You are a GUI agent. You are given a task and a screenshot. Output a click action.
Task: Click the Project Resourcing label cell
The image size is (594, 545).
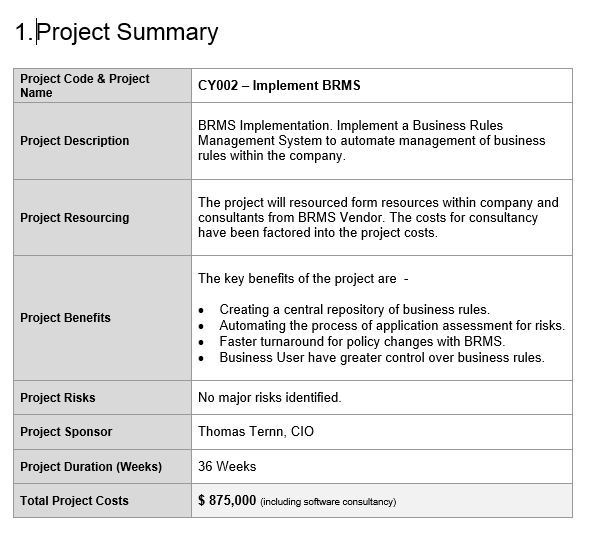tap(103, 218)
